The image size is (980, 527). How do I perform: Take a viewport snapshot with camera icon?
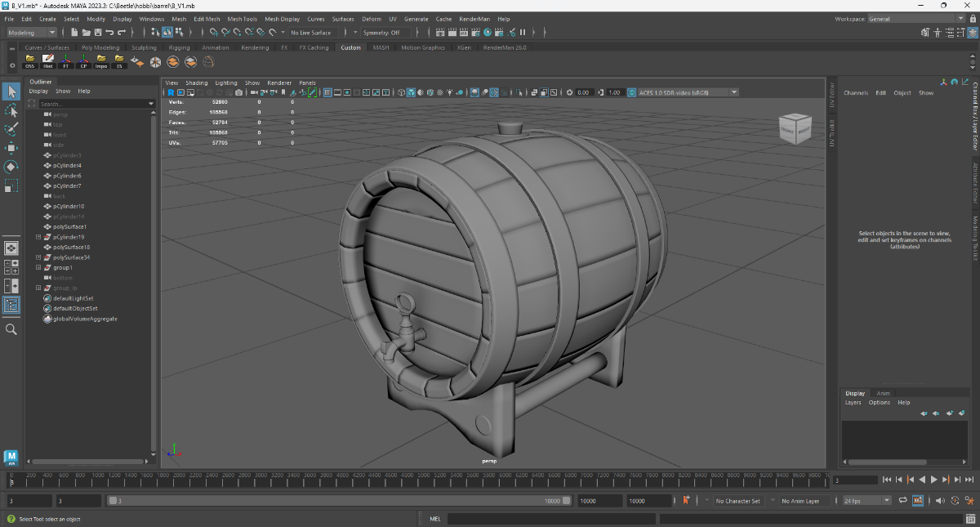[x=238, y=92]
